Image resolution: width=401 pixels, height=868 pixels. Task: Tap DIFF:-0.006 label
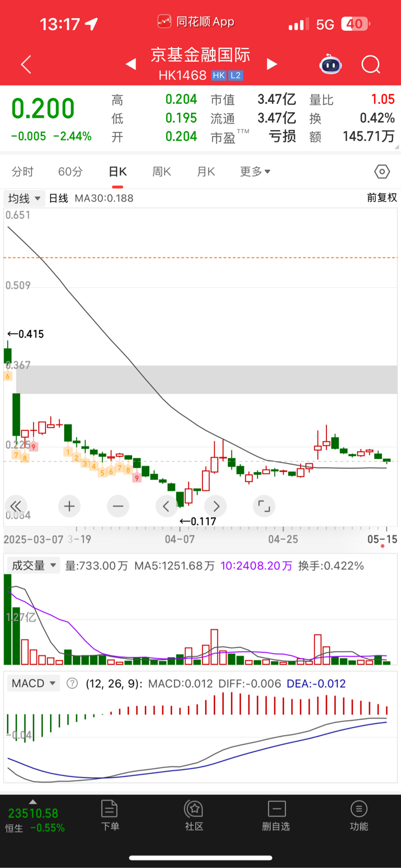click(x=250, y=683)
